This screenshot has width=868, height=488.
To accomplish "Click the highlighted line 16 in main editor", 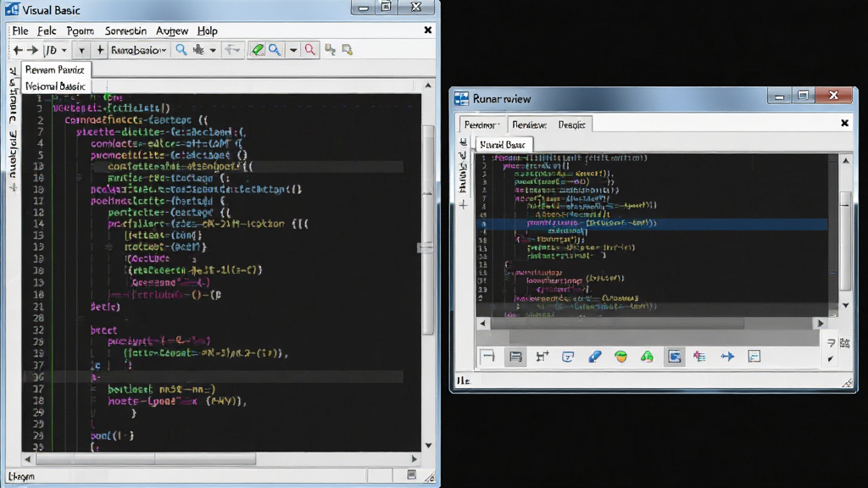I will coord(213,377).
